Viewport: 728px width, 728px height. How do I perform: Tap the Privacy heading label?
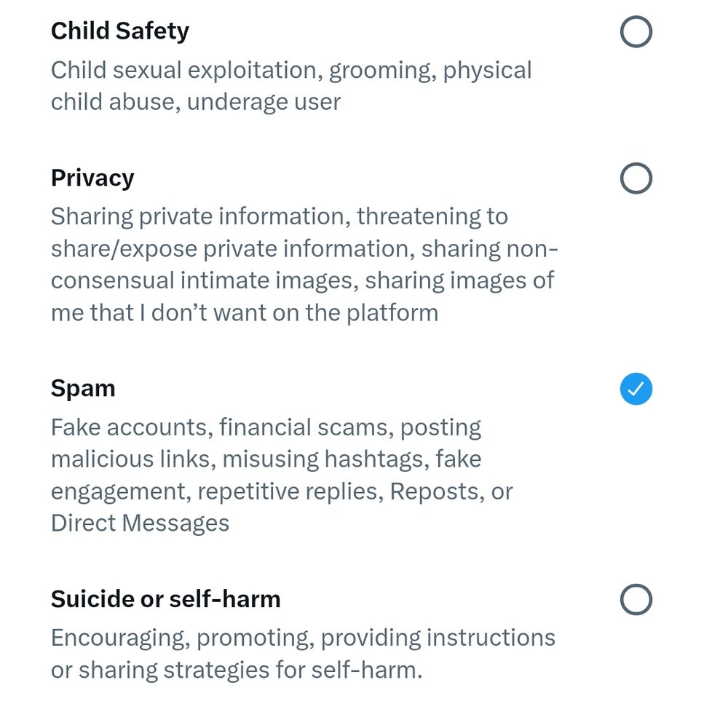coord(92,178)
